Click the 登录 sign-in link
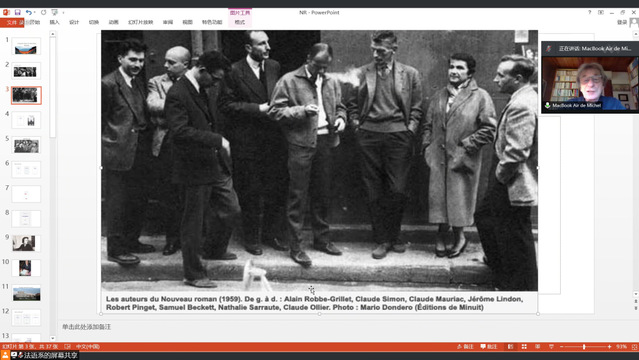This screenshot has width=639, height=360. click(x=622, y=22)
